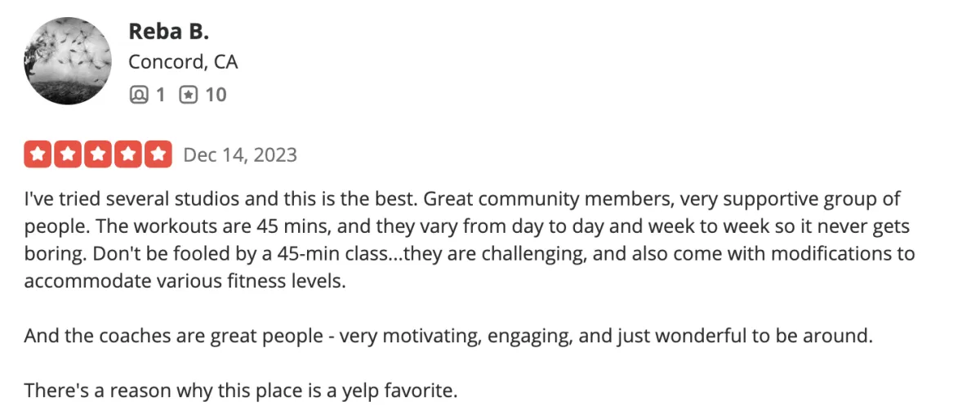Click the second red rating star
Image resolution: width=980 pixels, height=415 pixels.
tap(68, 154)
